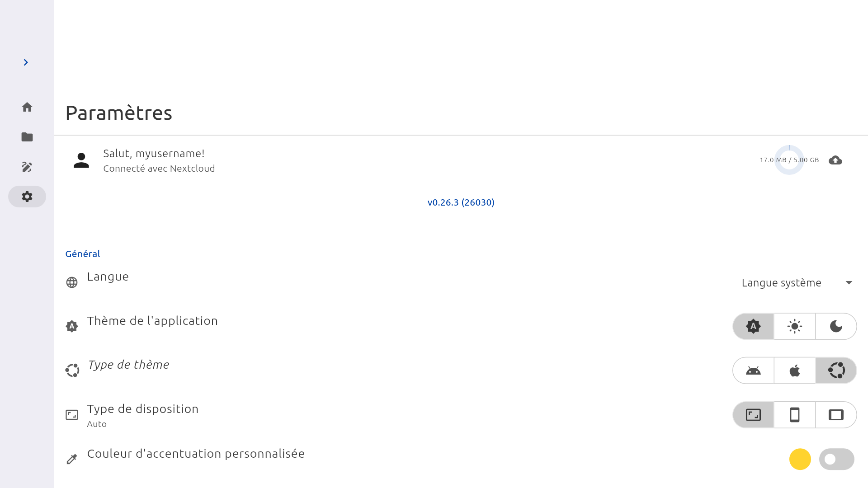The image size is (868, 488).
Task: Switch to light application theme
Action: click(x=795, y=326)
